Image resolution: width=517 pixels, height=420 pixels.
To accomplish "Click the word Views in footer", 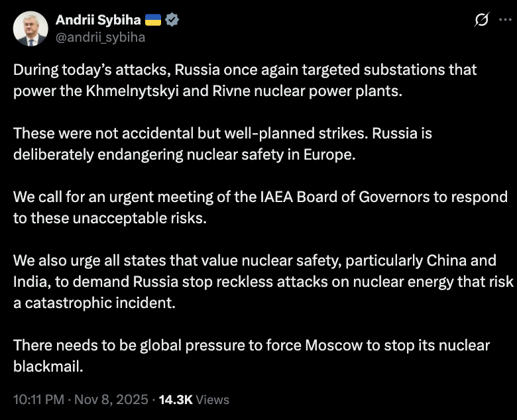I will point(213,399).
